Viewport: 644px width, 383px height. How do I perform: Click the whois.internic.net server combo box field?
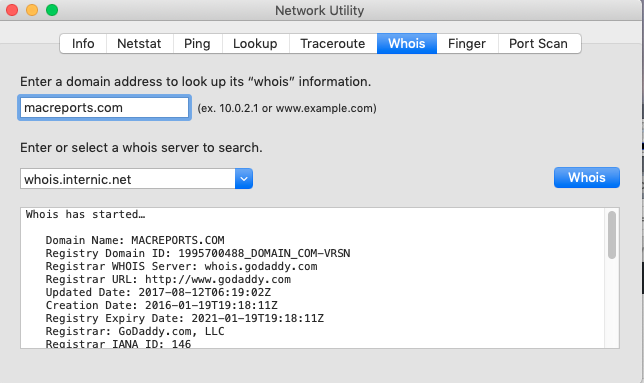[128, 179]
